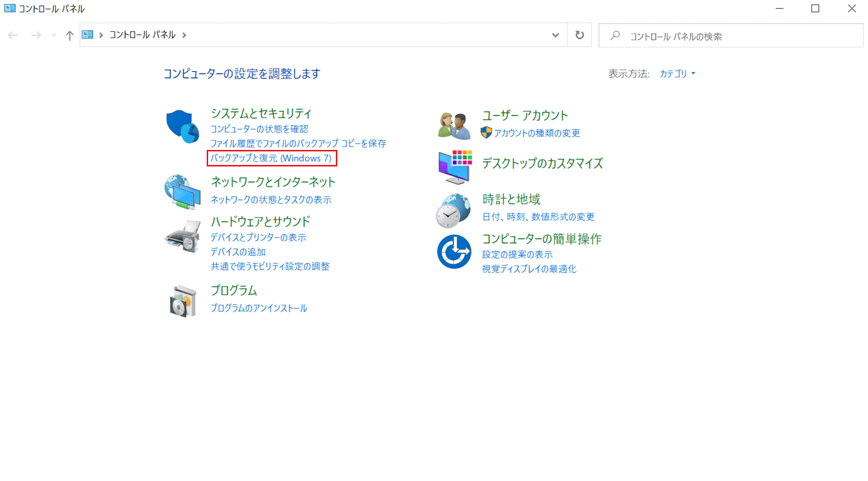Click the forward navigation arrow
The image size is (868, 481).
[x=36, y=35]
